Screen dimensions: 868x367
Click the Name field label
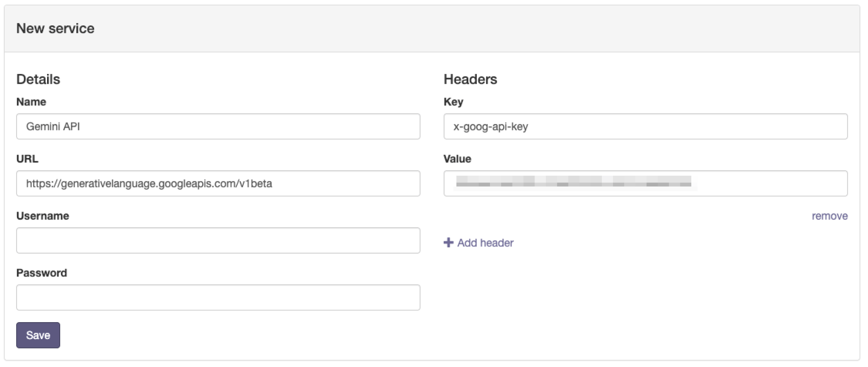pyautogui.click(x=31, y=102)
